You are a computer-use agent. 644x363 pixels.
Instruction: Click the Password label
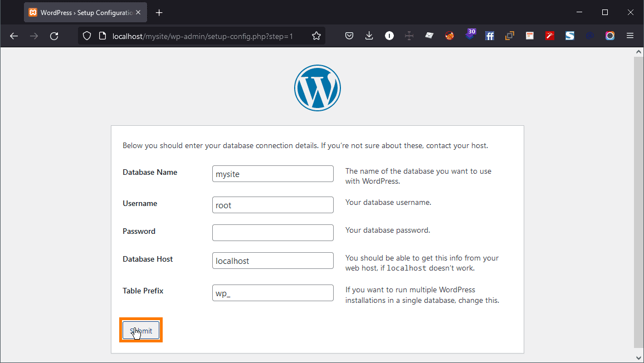coord(139,232)
